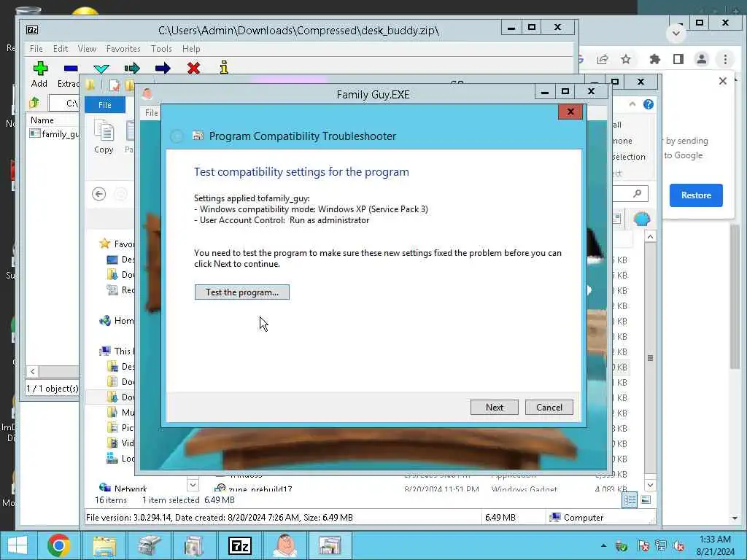Click the up-folder icon in 7-Zip

[x=34, y=103]
